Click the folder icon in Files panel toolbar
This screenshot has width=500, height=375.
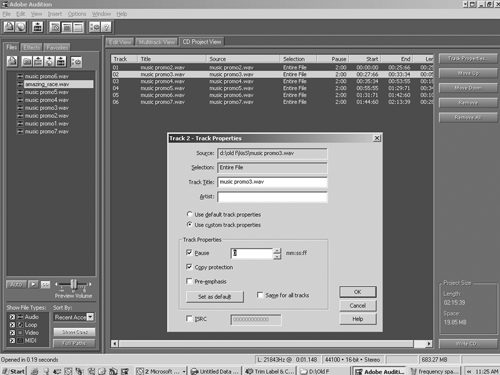[x=27, y=62]
